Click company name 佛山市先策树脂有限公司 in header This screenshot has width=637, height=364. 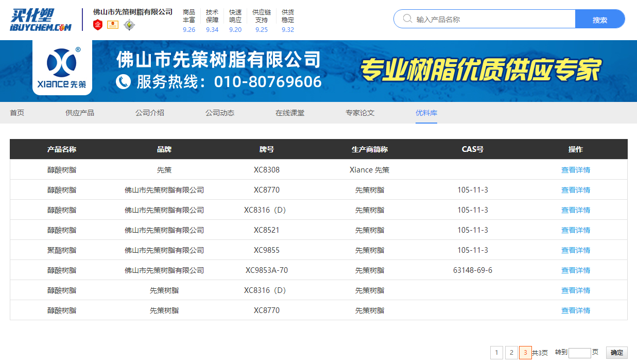(x=133, y=11)
